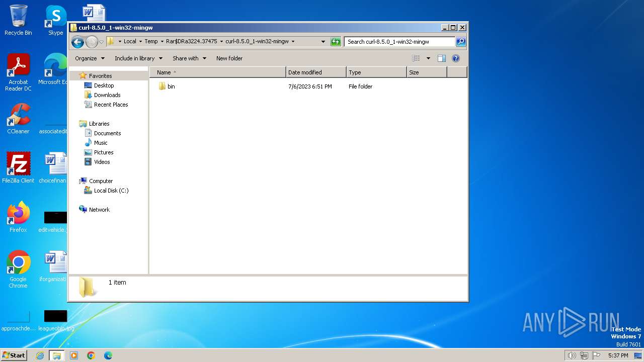This screenshot has width=644, height=362.
Task: Select approachde... desktop file
Action: pos(18,321)
